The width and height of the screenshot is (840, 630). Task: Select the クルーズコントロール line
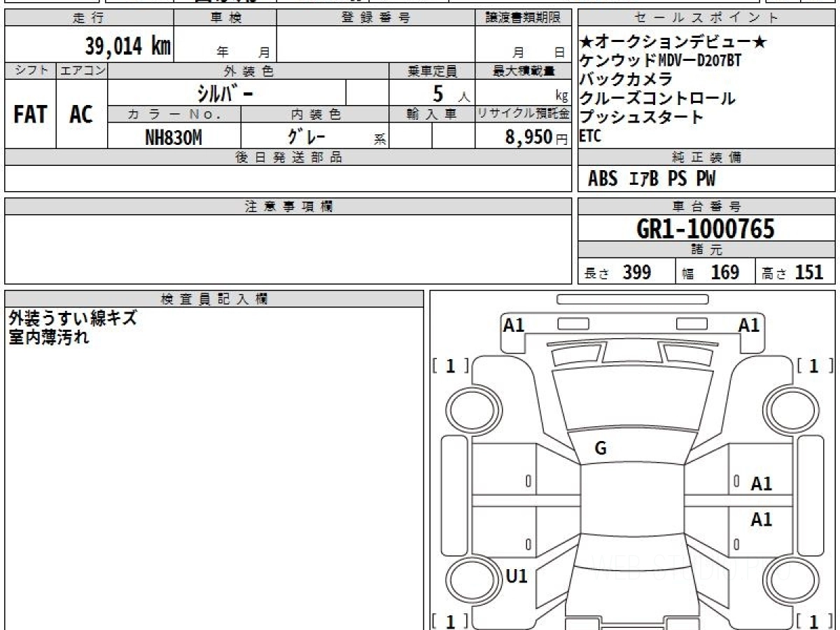click(x=657, y=98)
